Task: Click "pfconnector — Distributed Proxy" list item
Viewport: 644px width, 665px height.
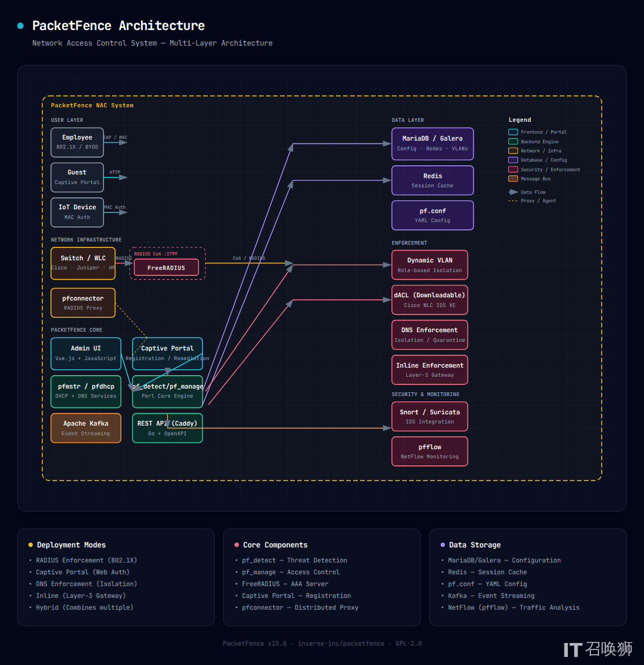Action: 300,608
